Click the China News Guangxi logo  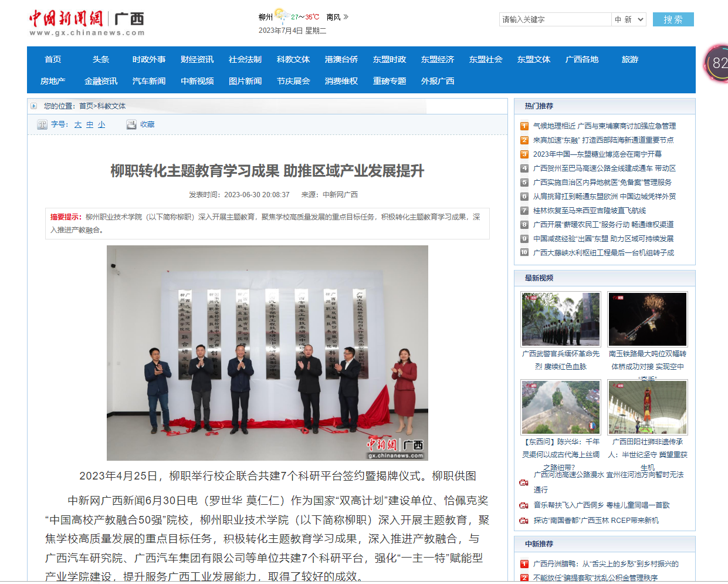click(x=87, y=23)
